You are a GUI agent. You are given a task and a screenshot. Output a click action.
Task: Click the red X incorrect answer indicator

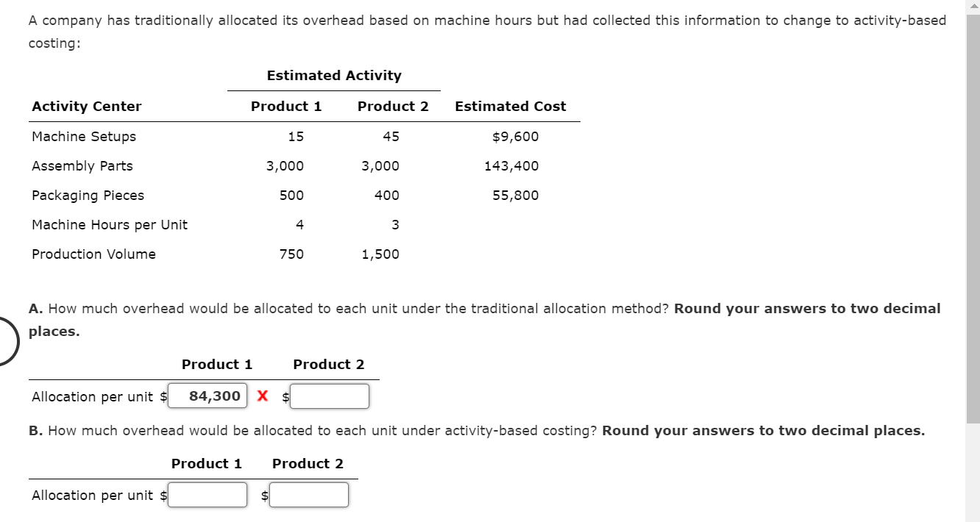coord(261,396)
